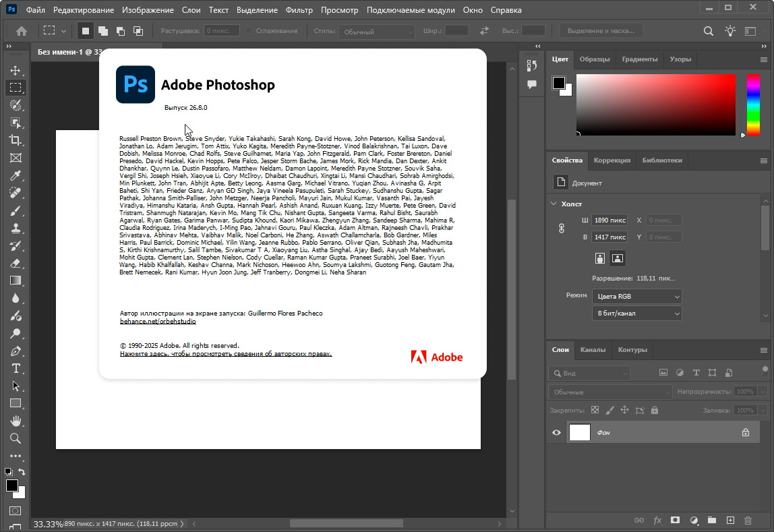774x532 pixels.
Task: Select the Spot Healing Brush tool
Action: point(16,193)
